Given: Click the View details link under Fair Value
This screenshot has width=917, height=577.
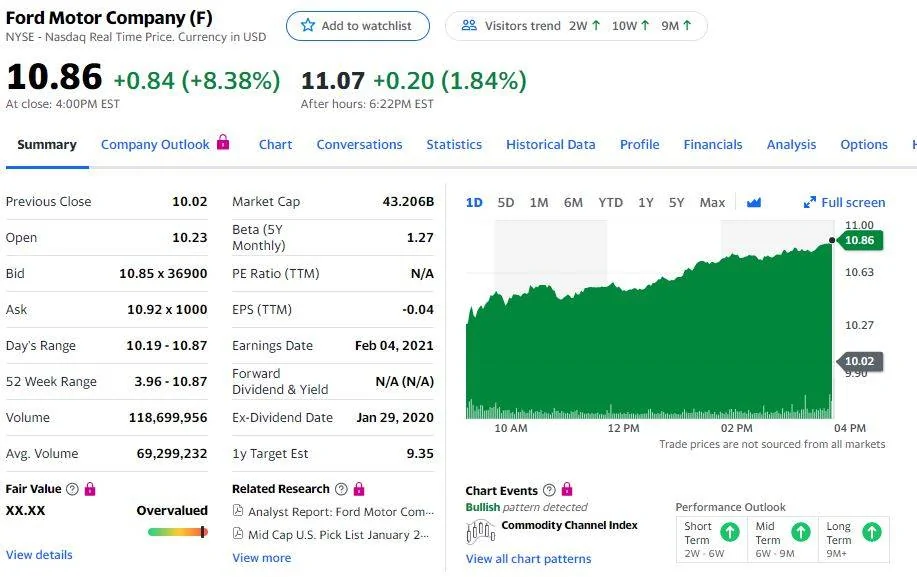Looking at the screenshot, I should 39,554.
